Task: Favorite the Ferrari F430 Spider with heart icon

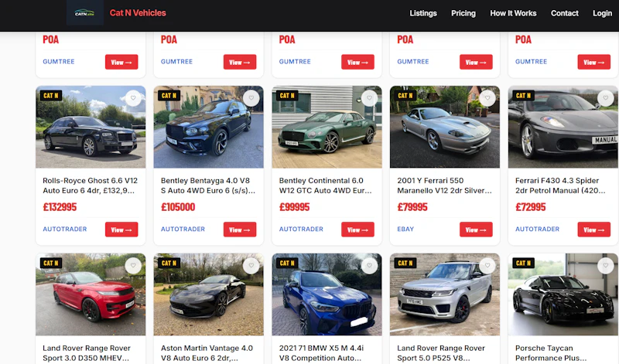Action: pos(606,98)
